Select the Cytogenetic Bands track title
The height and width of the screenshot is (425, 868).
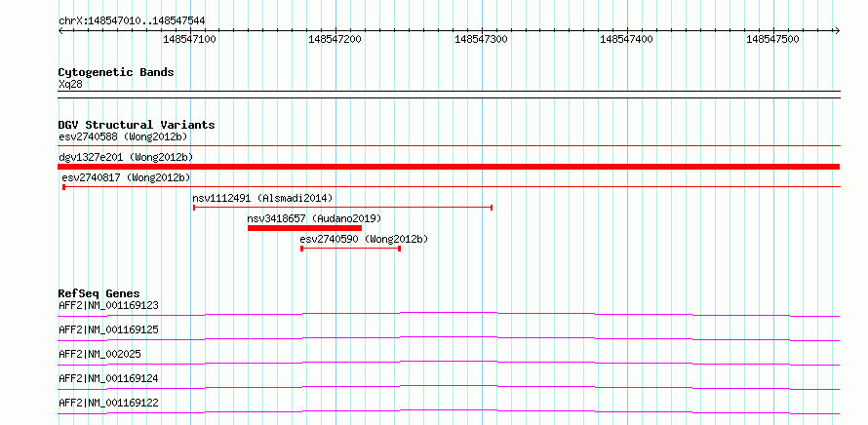[x=116, y=72]
